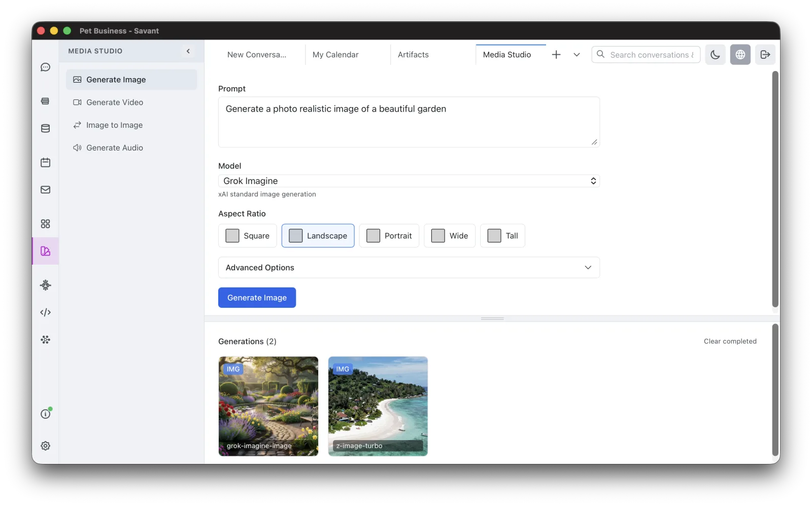Viewport: 812px width, 506px height.
Task: Open the code brackets sidebar icon
Action: (45, 312)
